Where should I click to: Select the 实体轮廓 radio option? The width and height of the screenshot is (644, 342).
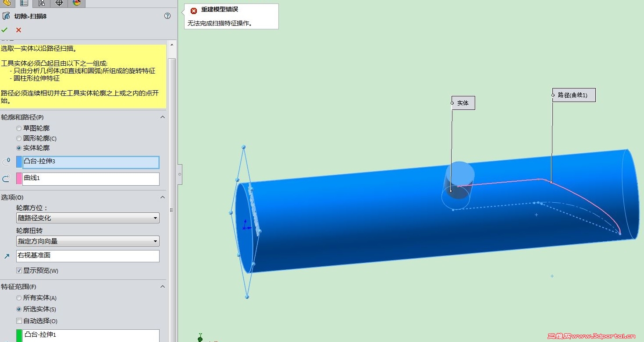click(18, 148)
